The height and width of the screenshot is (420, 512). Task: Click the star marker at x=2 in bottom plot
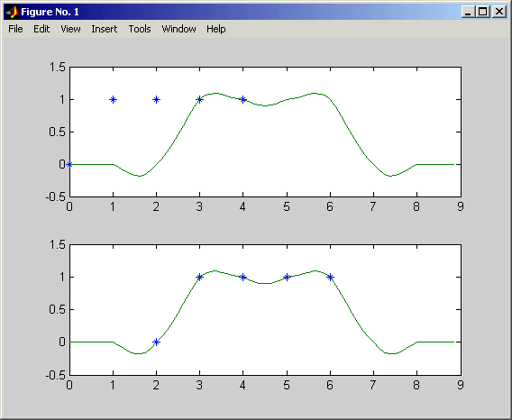pyautogui.click(x=157, y=342)
